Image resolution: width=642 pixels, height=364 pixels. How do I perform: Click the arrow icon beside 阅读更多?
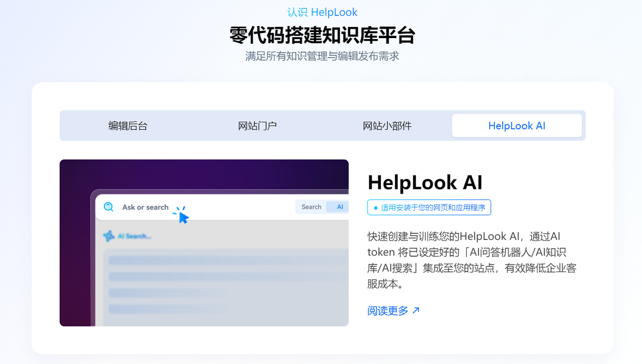[416, 311]
